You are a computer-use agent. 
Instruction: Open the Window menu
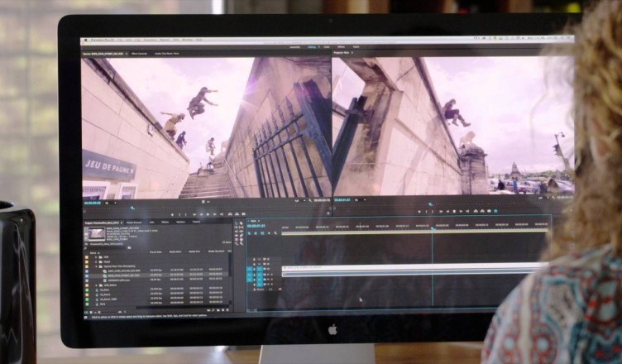pos(187,40)
